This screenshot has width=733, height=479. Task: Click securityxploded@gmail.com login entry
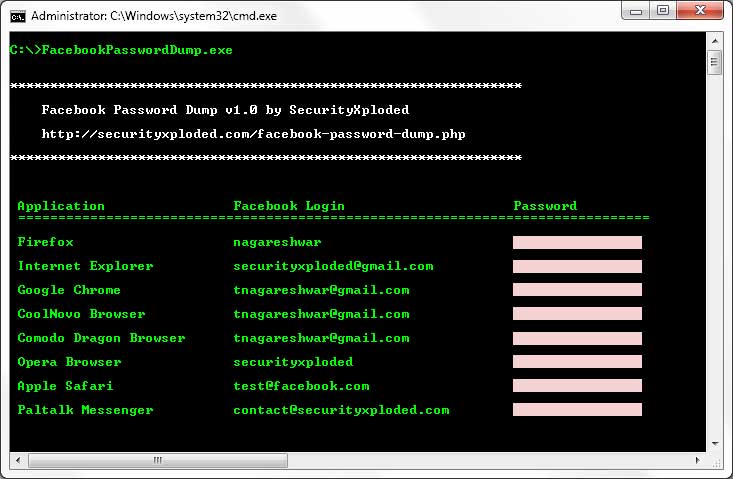coord(333,266)
